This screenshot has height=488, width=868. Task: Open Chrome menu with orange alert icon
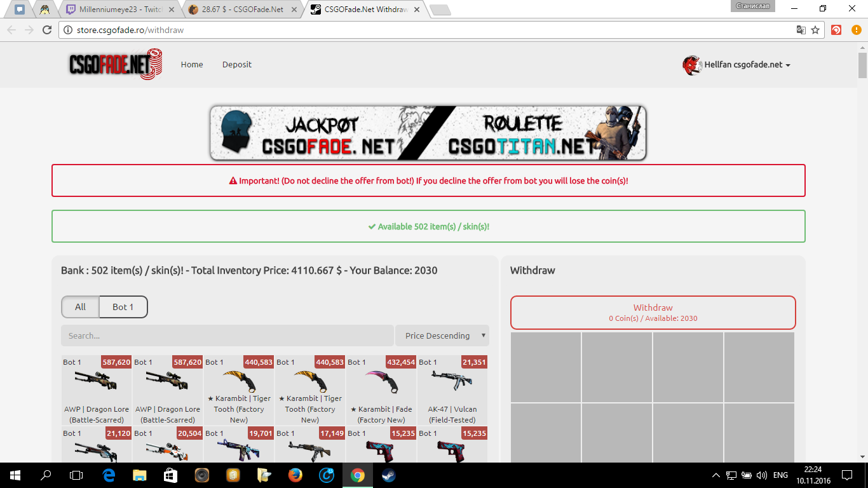click(x=855, y=30)
